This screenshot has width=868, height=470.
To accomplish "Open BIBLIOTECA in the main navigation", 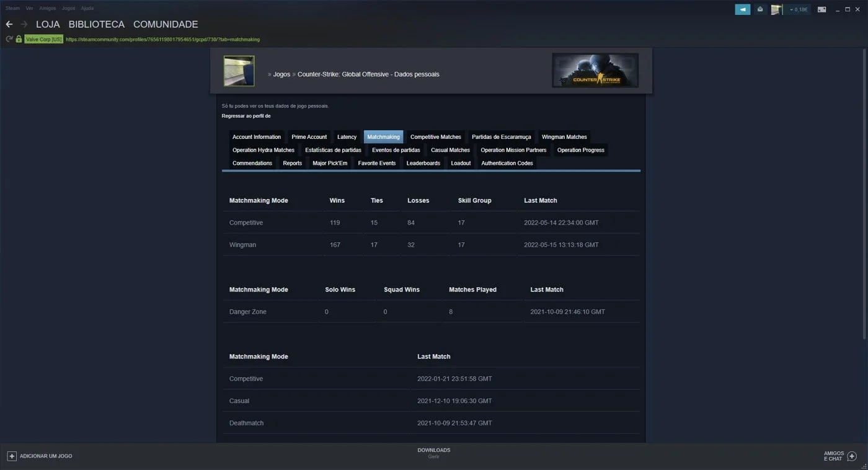I will 97,24.
